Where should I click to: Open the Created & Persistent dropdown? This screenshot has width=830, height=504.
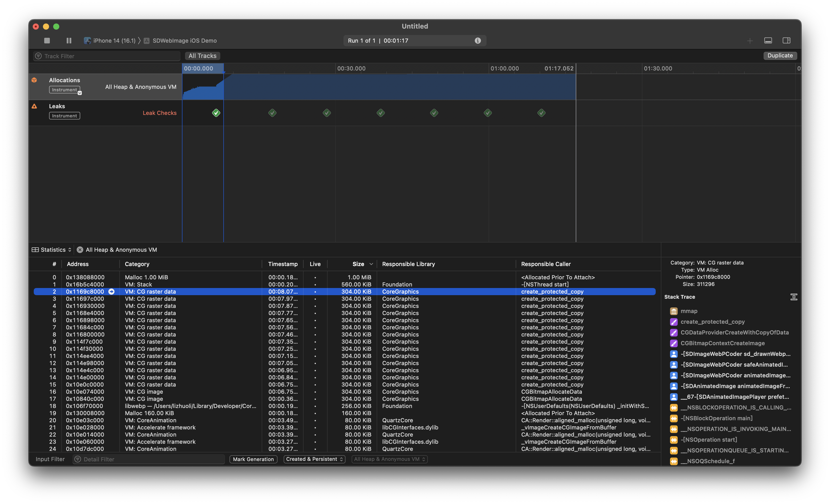pos(314,459)
